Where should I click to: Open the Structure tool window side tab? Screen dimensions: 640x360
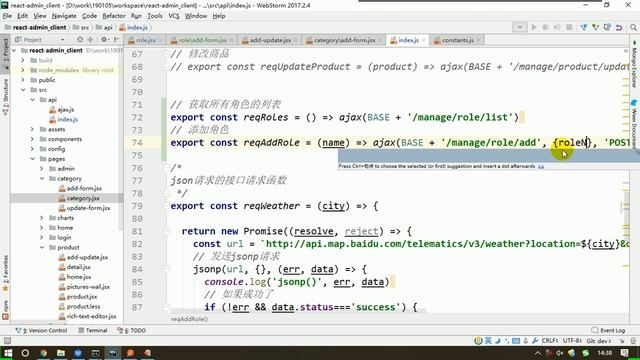(x=5, y=97)
